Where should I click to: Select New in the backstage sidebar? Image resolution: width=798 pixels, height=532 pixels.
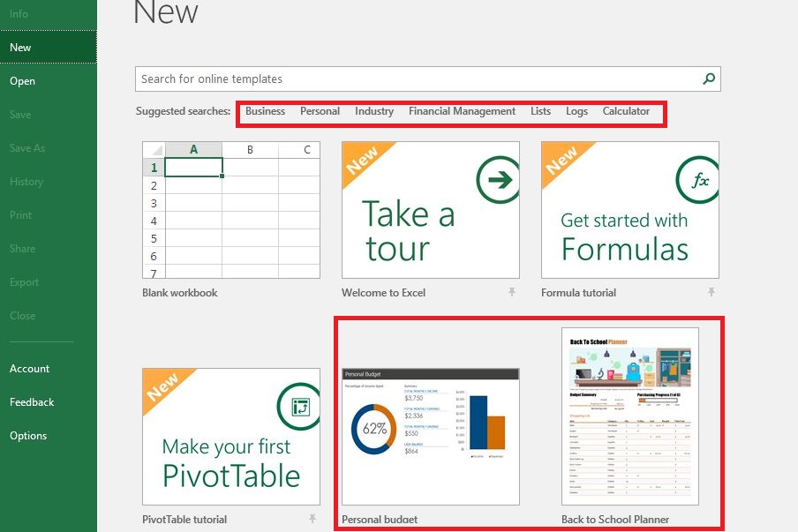(49, 48)
